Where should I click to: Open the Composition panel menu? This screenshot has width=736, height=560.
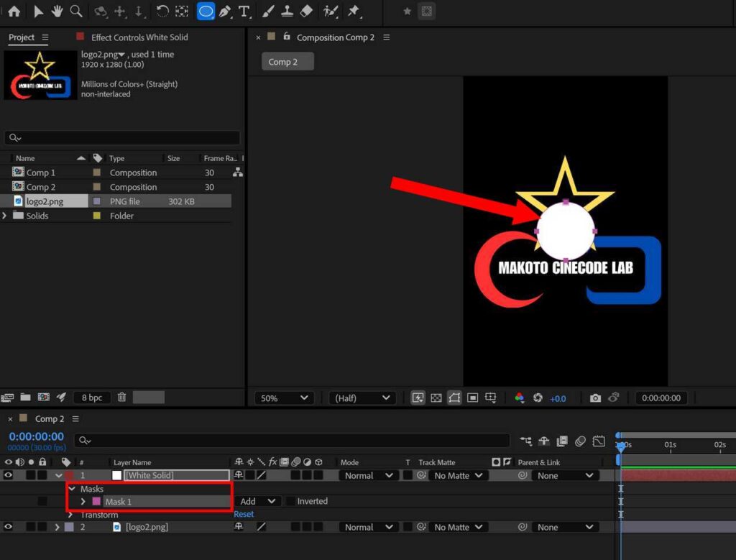point(386,37)
